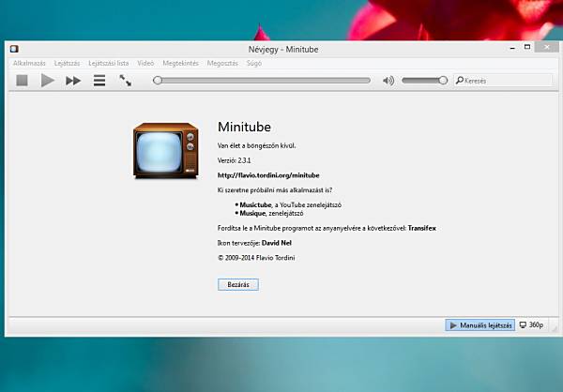Screen dimensions: 563x392
Task: Click the Minitube heading text
Action: click(244, 127)
